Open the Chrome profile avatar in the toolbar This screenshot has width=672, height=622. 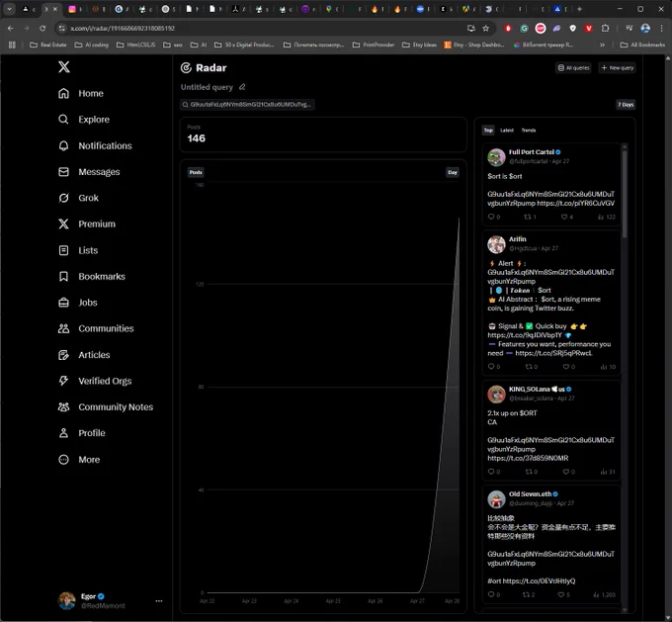click(x=645, y=29)
